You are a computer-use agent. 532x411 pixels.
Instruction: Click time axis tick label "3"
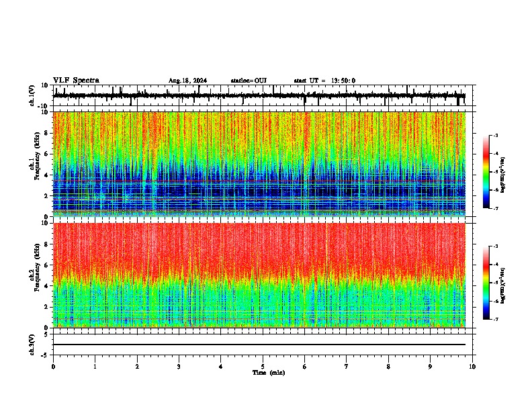pyautogui.click(x=179, y=367)
